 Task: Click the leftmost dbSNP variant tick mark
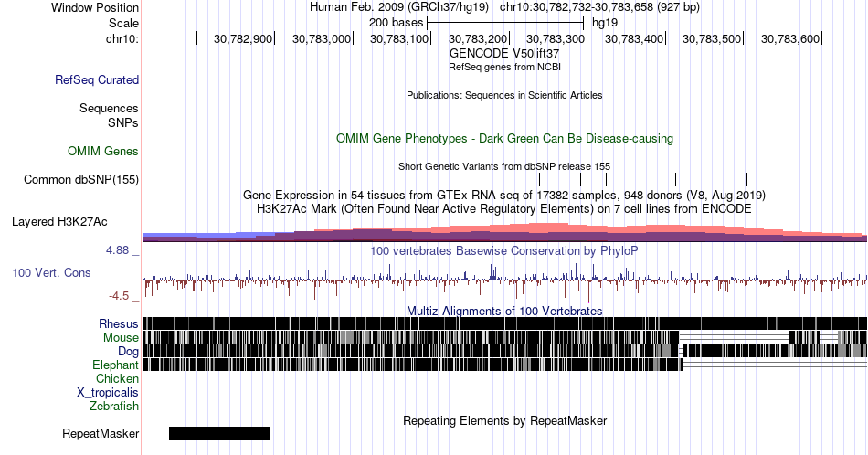click(x=333, y=179)
